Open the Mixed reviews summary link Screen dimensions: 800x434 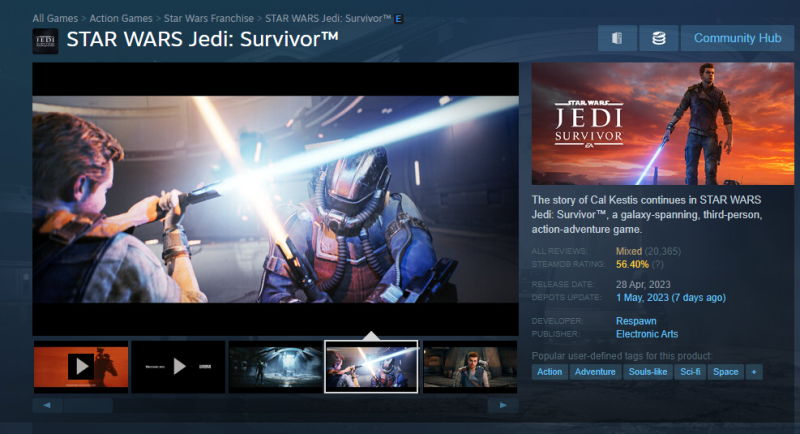pos(629,251)
